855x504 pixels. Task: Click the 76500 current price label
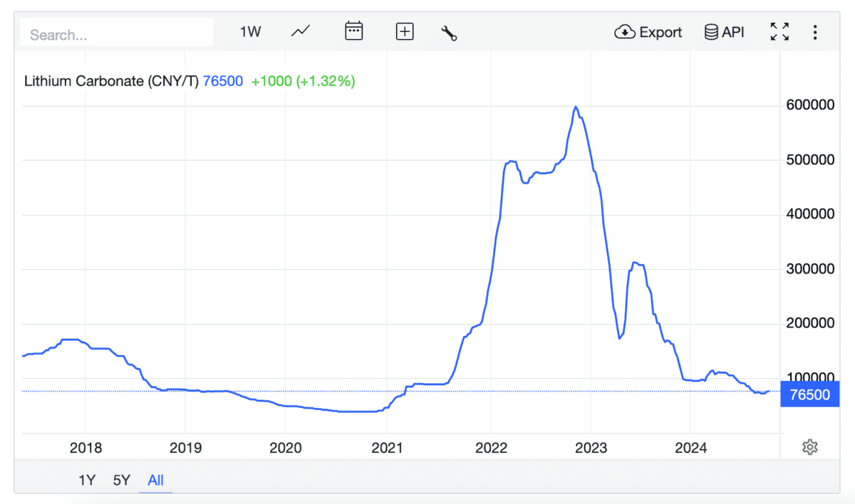click(x=811, y=394)
